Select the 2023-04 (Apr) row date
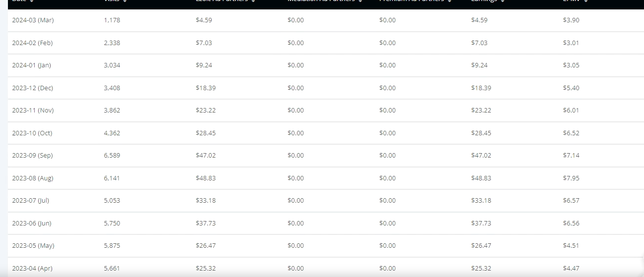This screenshot has width=644, height=277. point(32,268)
